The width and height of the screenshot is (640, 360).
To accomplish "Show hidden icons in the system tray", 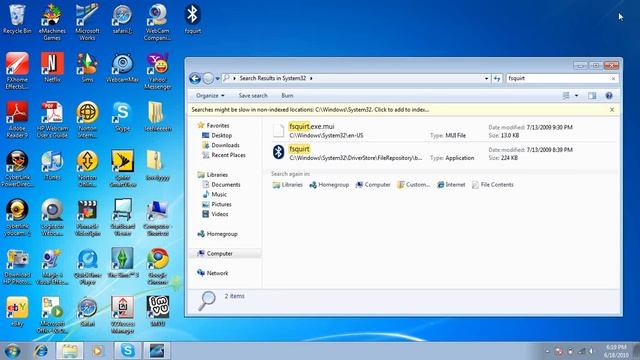I will [547, 351].
